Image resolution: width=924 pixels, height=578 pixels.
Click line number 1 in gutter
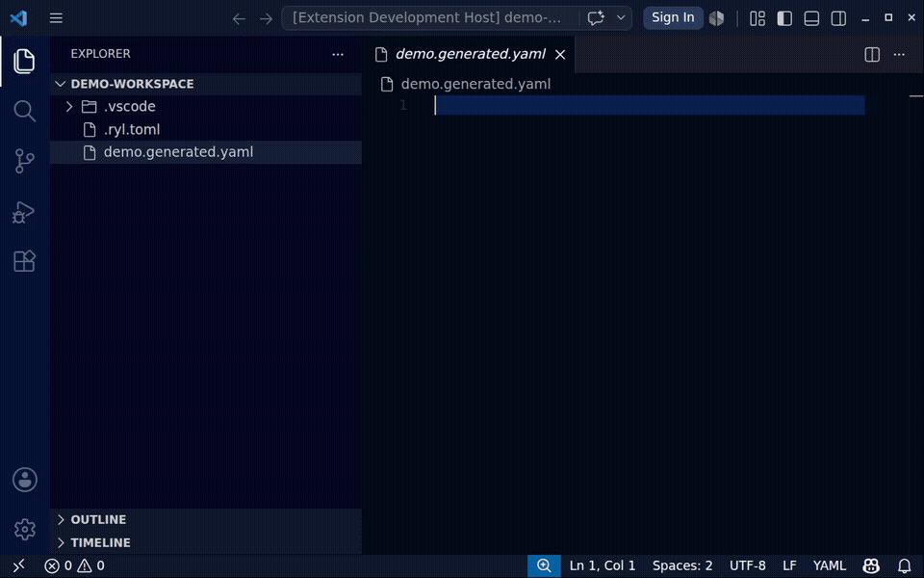point(403,105)
